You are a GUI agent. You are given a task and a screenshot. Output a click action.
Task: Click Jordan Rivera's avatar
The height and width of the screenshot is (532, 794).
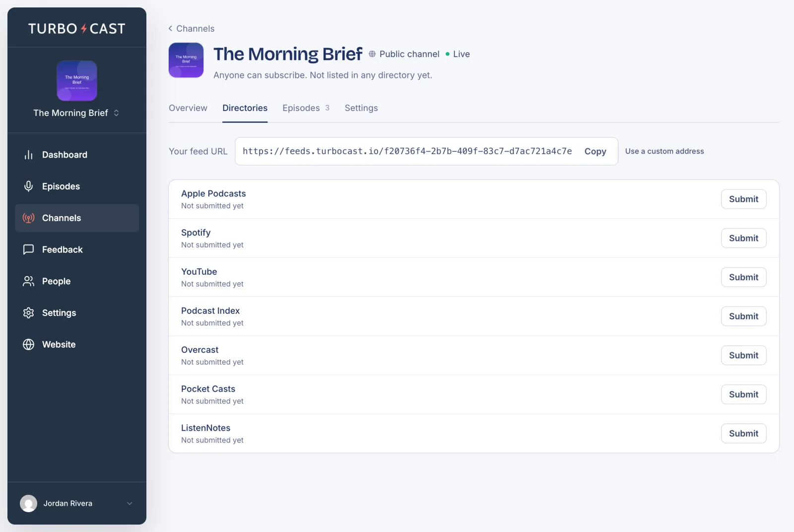[x=28, y=503]
